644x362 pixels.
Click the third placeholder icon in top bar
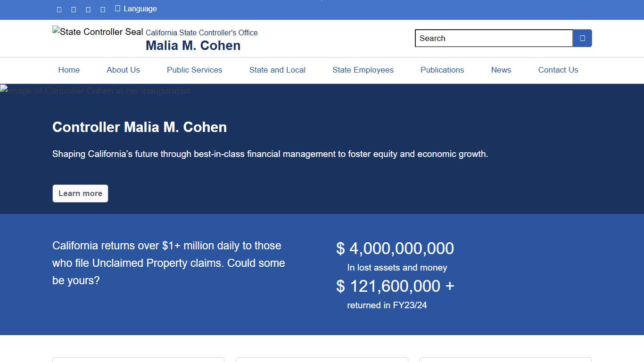tap(88, 9)
